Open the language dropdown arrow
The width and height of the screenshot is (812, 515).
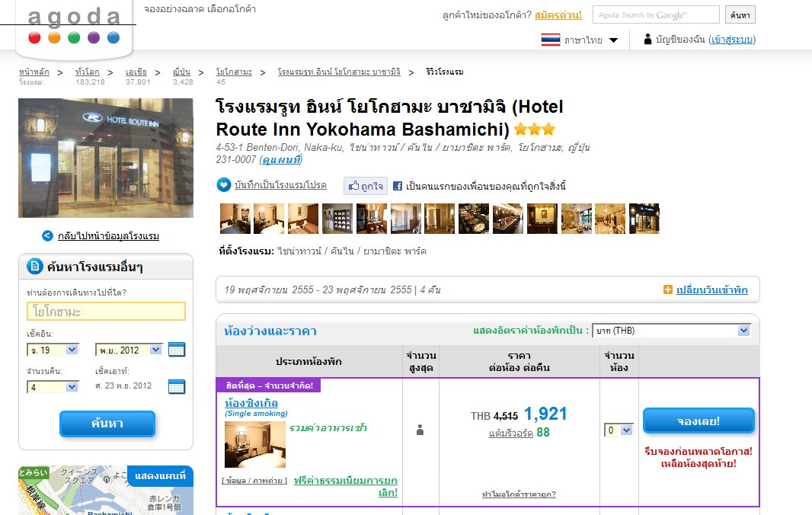tap(614, 40)
